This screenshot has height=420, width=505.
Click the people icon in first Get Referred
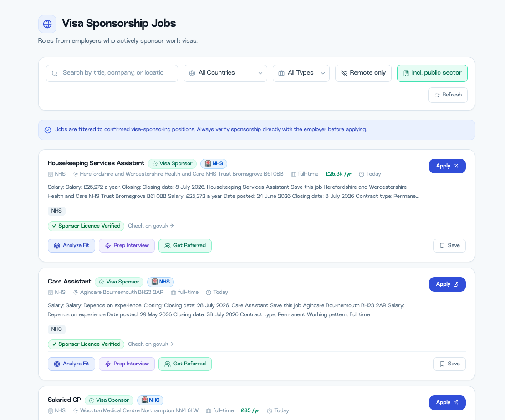pos(168,246)
